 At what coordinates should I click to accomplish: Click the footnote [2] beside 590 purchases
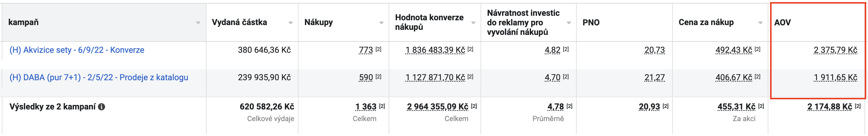pyautogui.click(x=378, y=77)
